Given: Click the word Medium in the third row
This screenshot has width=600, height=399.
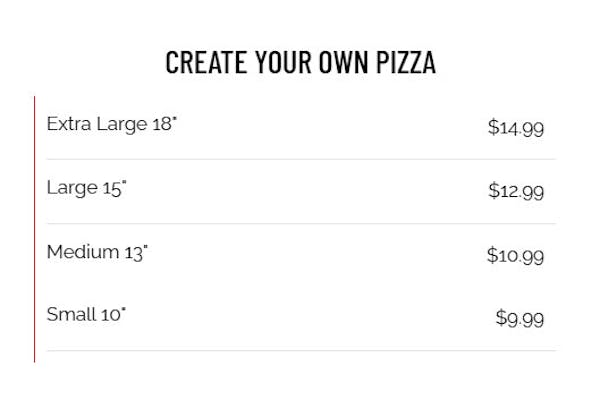Looking at the screenshot, I should click(x=83, y=252).
